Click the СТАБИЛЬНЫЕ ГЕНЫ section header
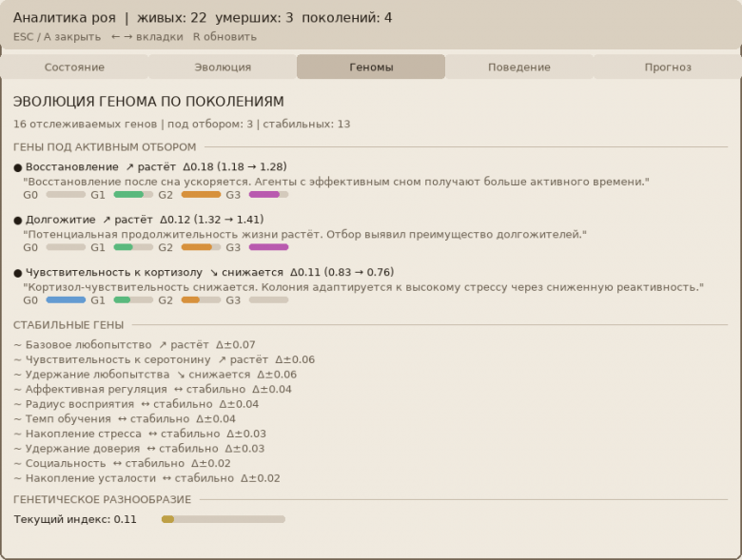The height and width of the screenshot is (560, 742). (68, 325)
